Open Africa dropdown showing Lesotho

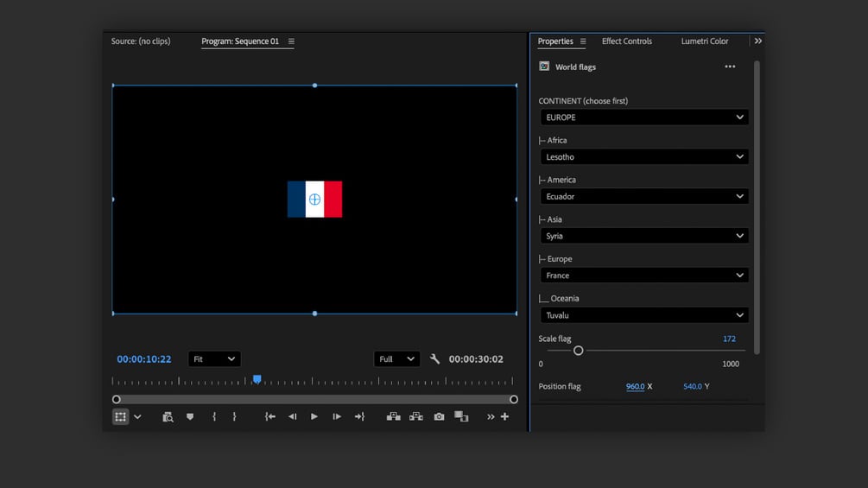pos(644,156)
